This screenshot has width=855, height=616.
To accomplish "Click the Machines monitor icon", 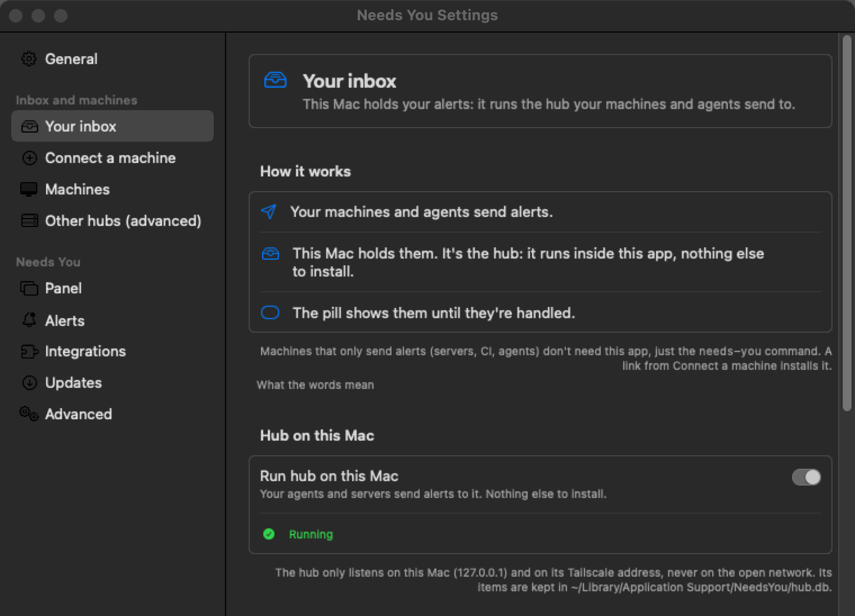I will point(29,189).
